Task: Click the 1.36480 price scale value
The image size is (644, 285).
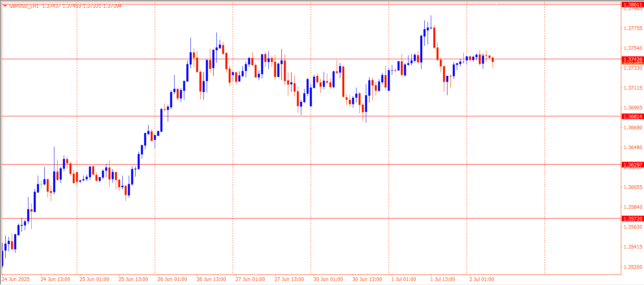Action: point(633,148)
